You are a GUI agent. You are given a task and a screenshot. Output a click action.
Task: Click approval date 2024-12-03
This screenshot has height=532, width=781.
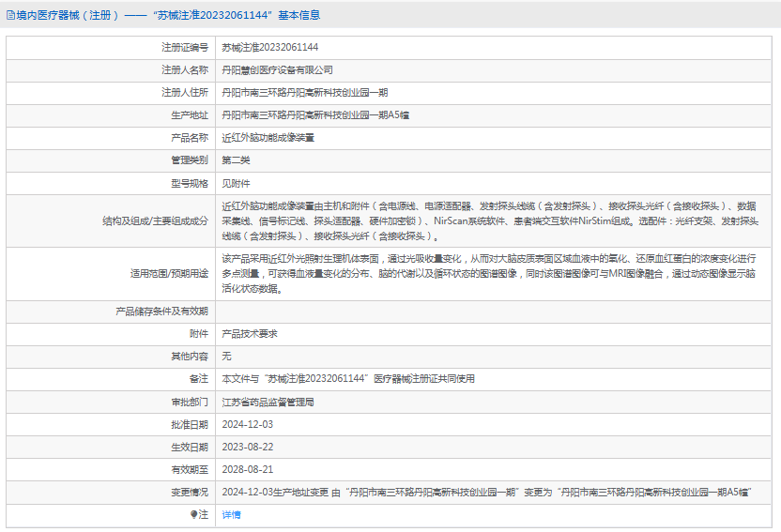[x=248, y=424]
